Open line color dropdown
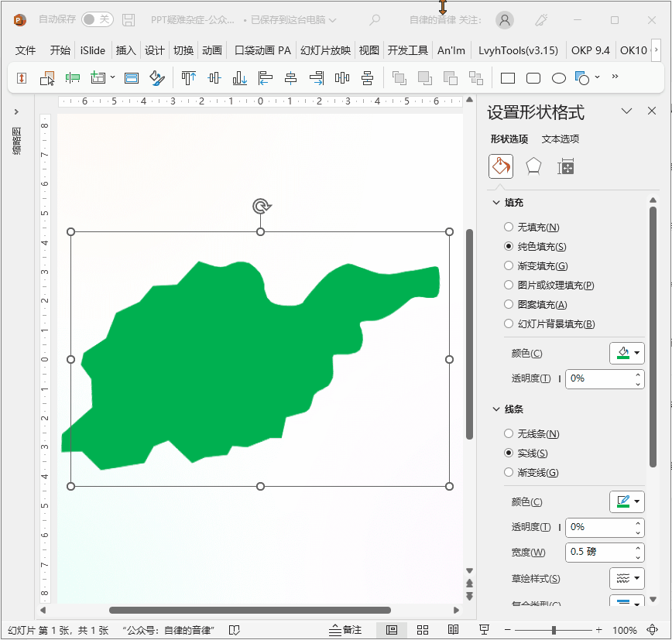This screenshot has width=672, height=640. point(627,501)
